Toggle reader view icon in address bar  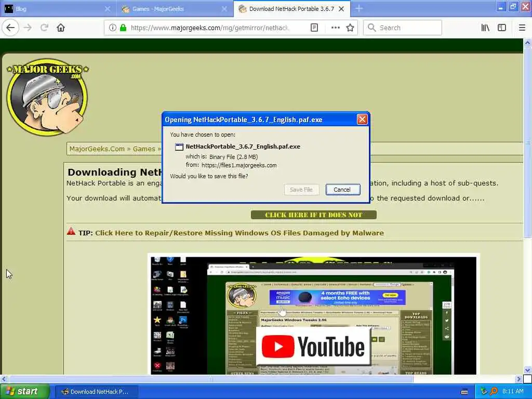(314, 28)
